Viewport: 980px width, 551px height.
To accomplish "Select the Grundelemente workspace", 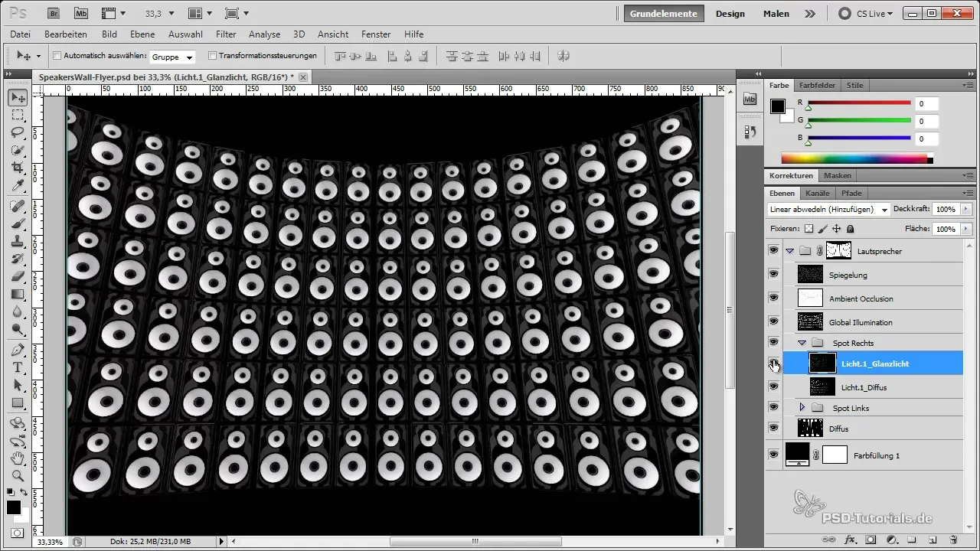I will pyautogui.click(x=663, y=13).
